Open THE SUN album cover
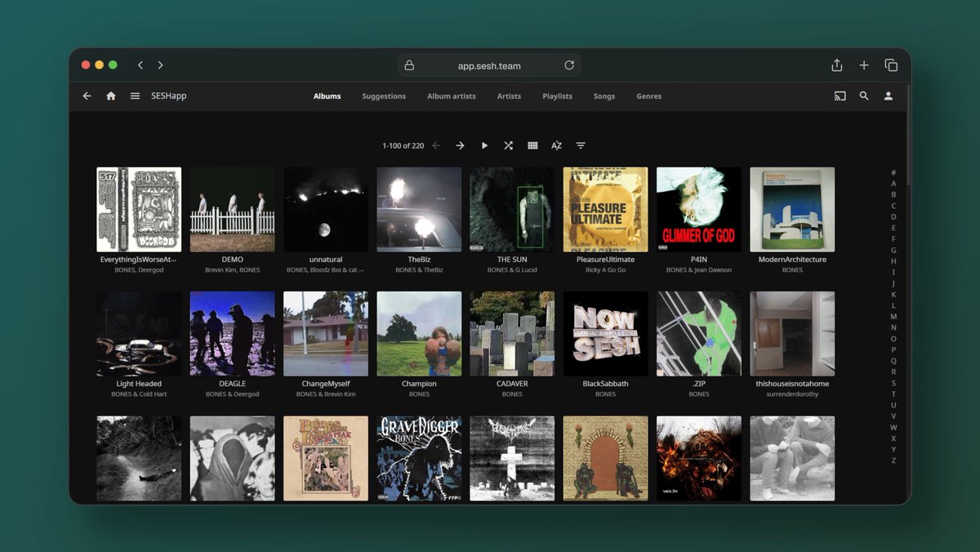The image size is (980, 552). 512,209
